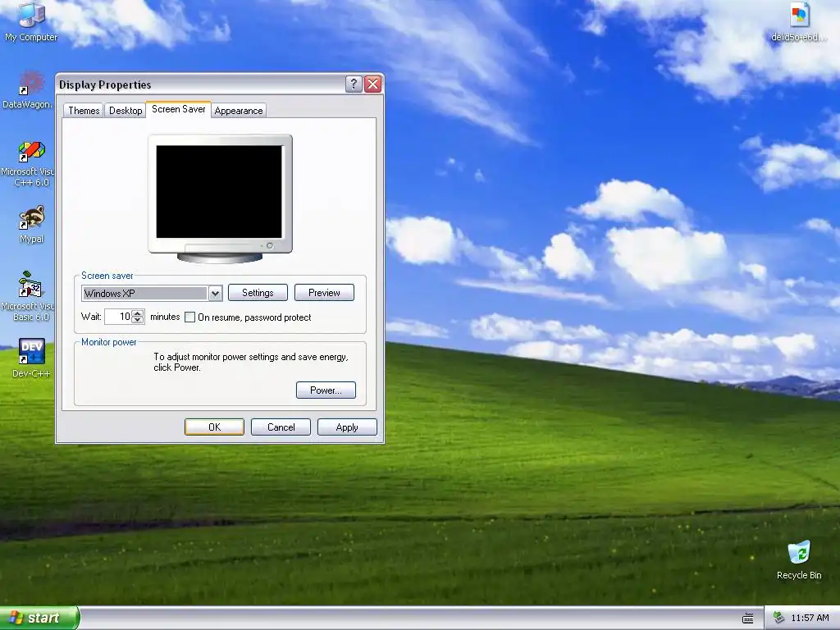Open screen saver Settings
Viewport: 840px width, 630px height.
(x=258, y=293)
